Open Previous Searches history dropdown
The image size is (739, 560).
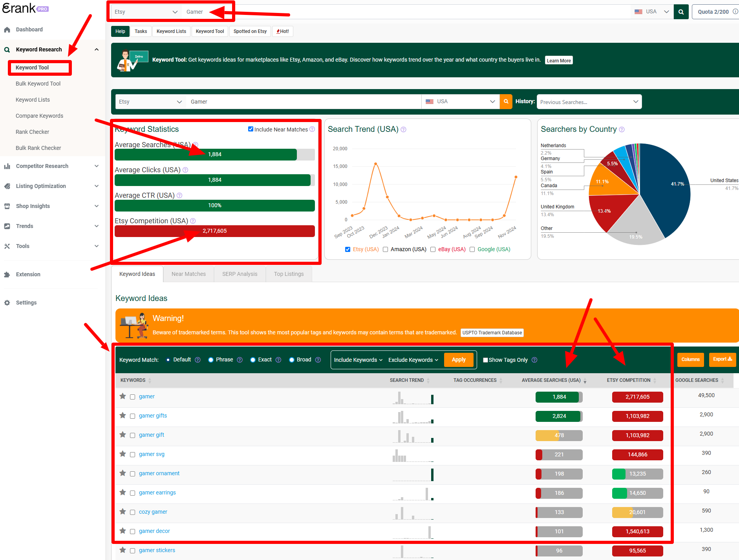pos(589,102)
